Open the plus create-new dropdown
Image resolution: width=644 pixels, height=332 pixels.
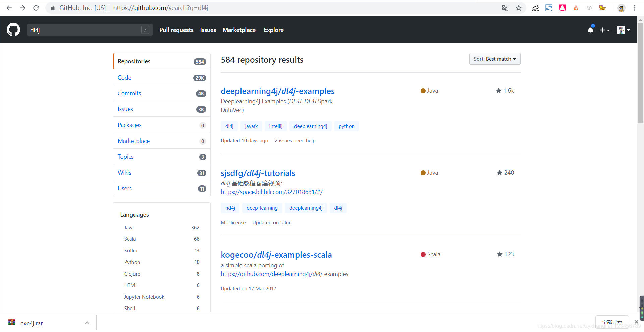pyautogui.click(x=605, y=30)
